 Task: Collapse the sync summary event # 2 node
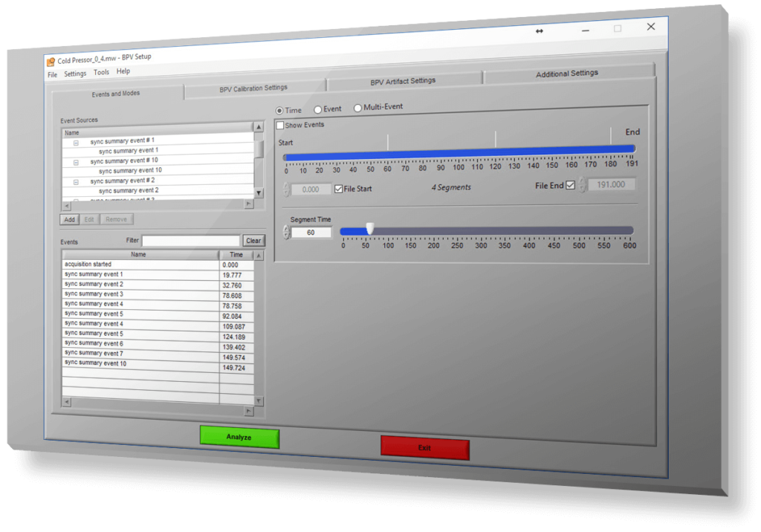point(76,181)
